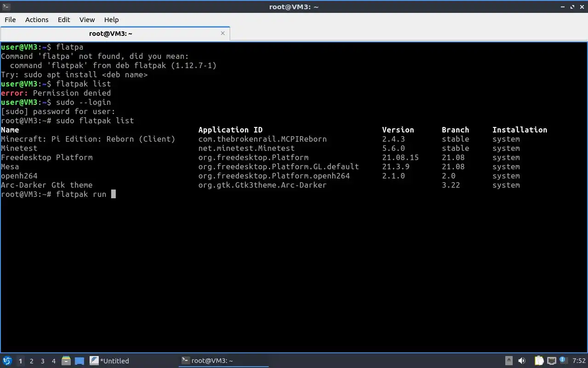Click 'Minecraft: Pi Edition: Reborn (Client)' text
Viewport: 588px width, 368px height.
[88, 139]
